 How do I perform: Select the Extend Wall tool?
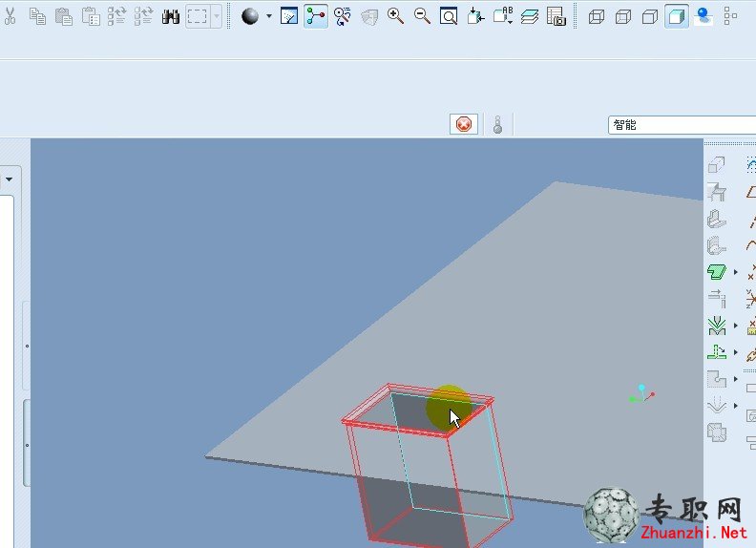717,299
